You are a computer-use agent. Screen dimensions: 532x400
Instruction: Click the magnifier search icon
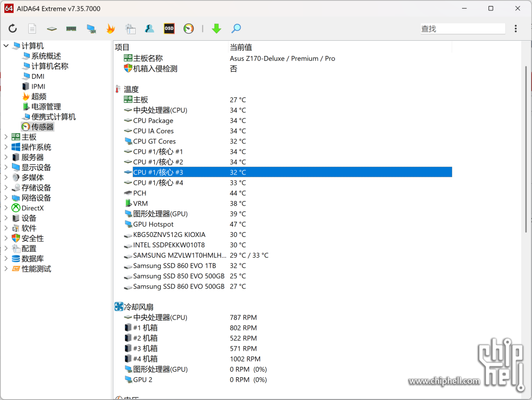[x=236, y=28]
